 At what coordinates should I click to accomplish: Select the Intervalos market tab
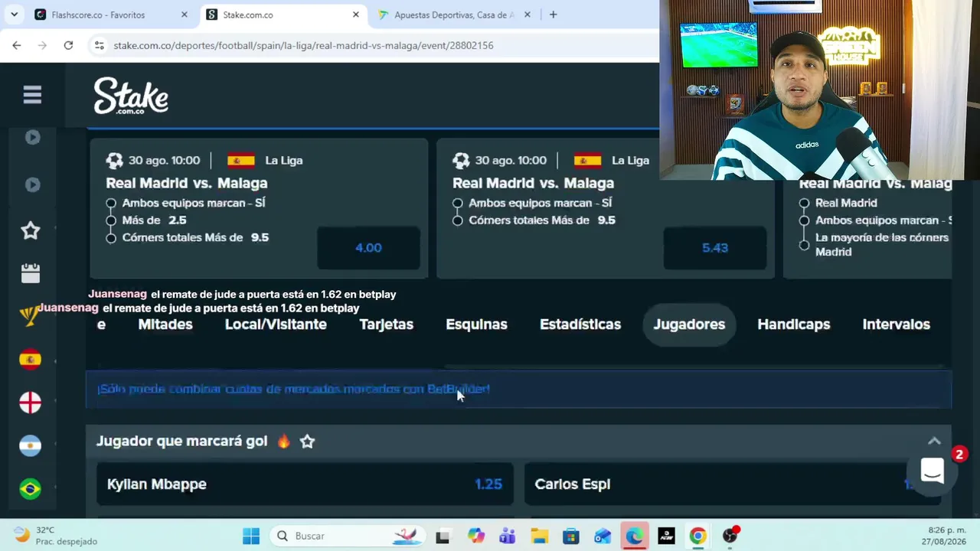[x=897, y=324]
